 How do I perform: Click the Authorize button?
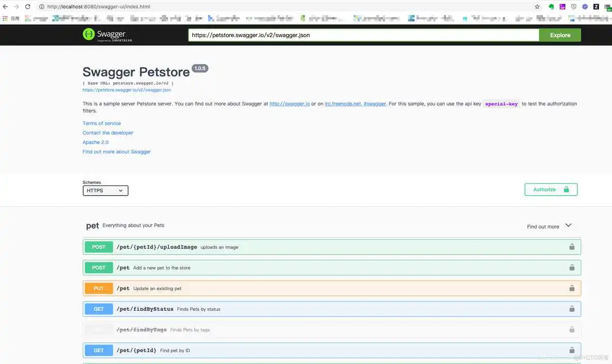(550, 189)
